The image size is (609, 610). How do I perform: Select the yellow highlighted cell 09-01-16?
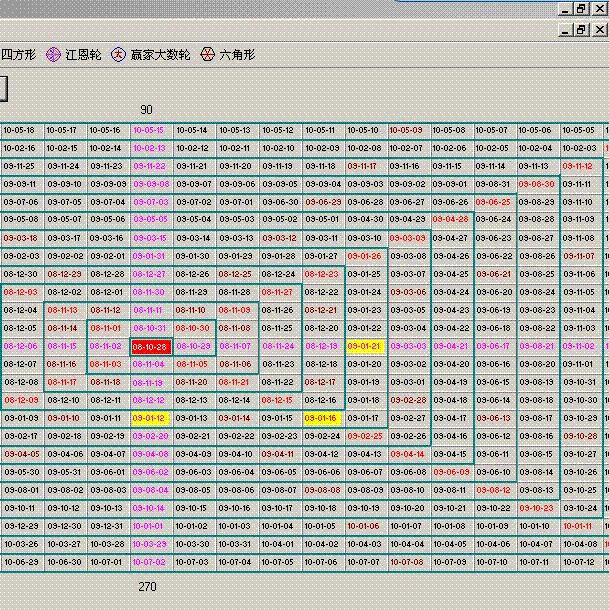(x=321, y=419)
